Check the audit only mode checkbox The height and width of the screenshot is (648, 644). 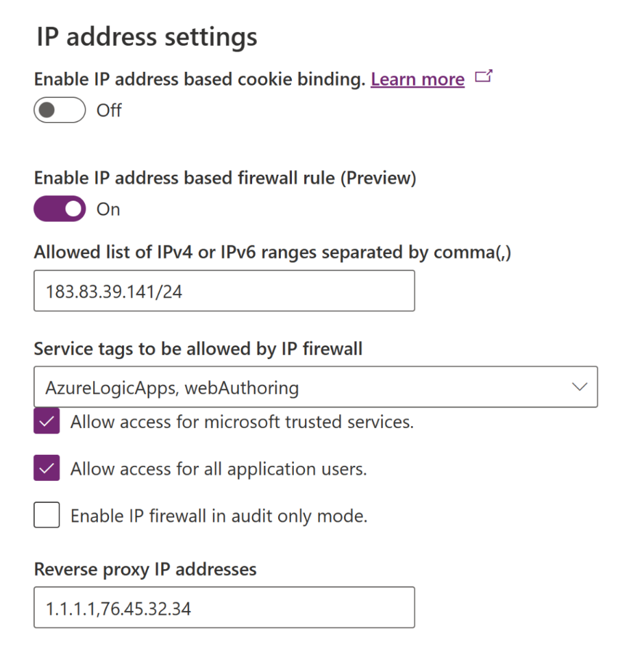tap(47, 515)
